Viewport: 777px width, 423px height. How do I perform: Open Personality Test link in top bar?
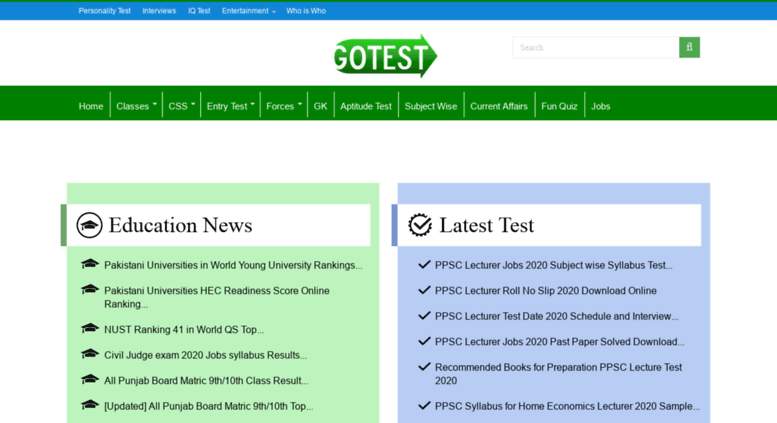click(105, 11)
